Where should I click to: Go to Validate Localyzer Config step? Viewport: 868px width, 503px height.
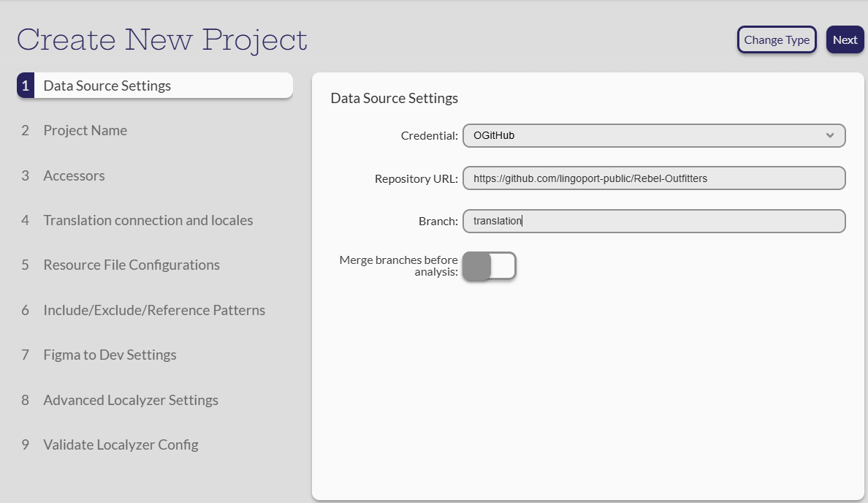121,445
